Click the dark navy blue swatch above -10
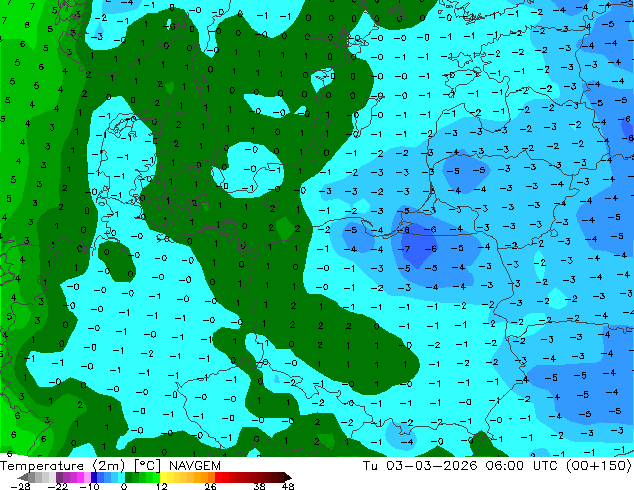Viewport: 634px width, 490px height. coord(94,477)
